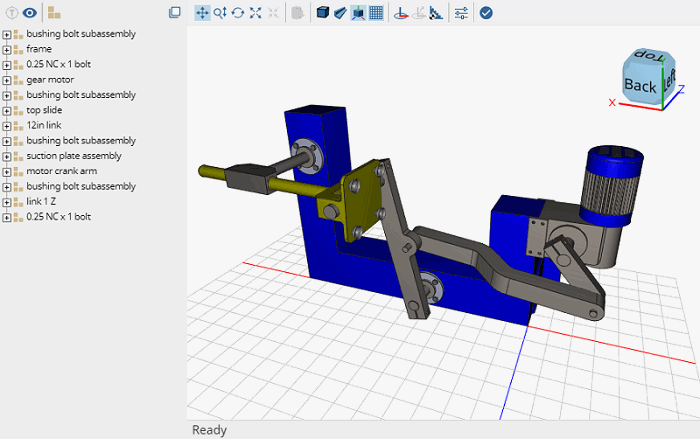Click the Back face of view cube
This screenshot has width=700, height=439.
[639, 86]
